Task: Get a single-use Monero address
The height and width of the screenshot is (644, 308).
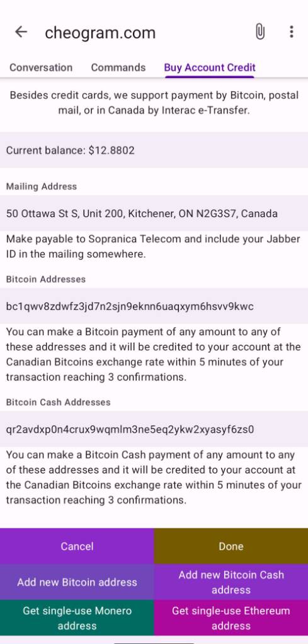Action: click(77, 618)
